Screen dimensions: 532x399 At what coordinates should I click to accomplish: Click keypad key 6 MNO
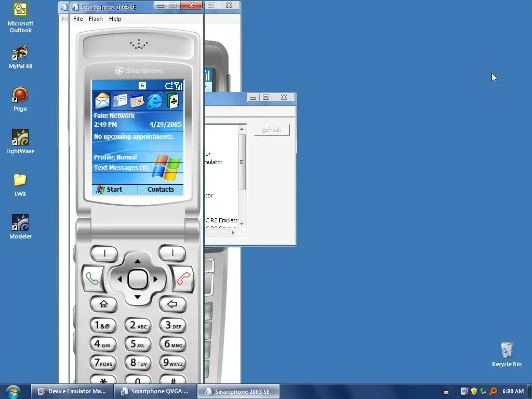point(173,344)
